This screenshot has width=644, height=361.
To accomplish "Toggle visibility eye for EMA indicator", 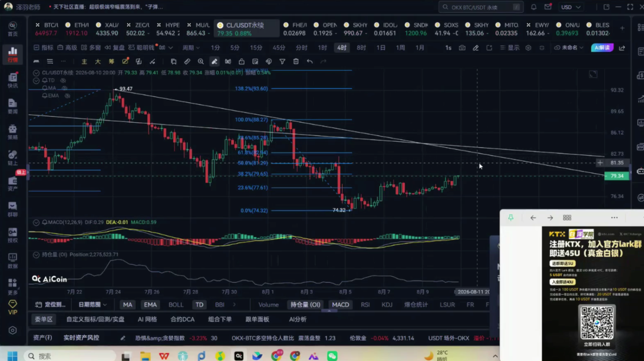I will (x=67, y=95).
